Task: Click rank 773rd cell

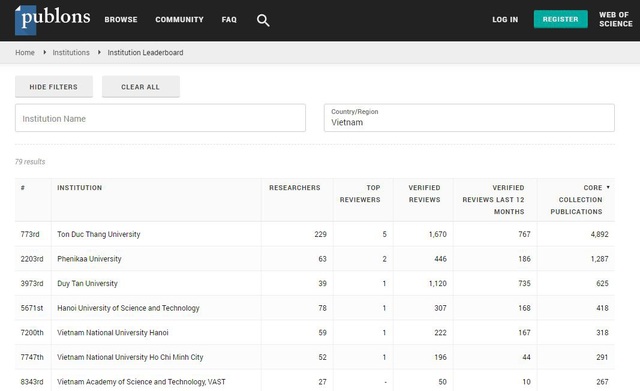Action: [x=30, y=234]
